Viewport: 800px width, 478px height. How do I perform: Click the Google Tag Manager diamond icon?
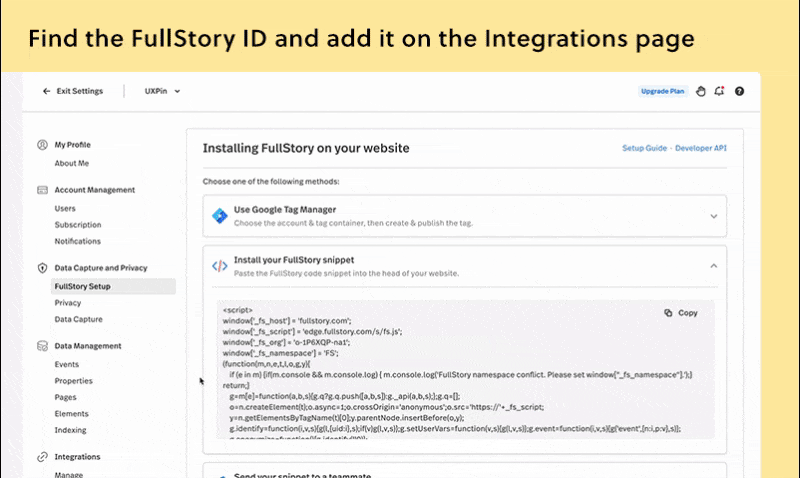pyautogui.click(x=220, y=216)
